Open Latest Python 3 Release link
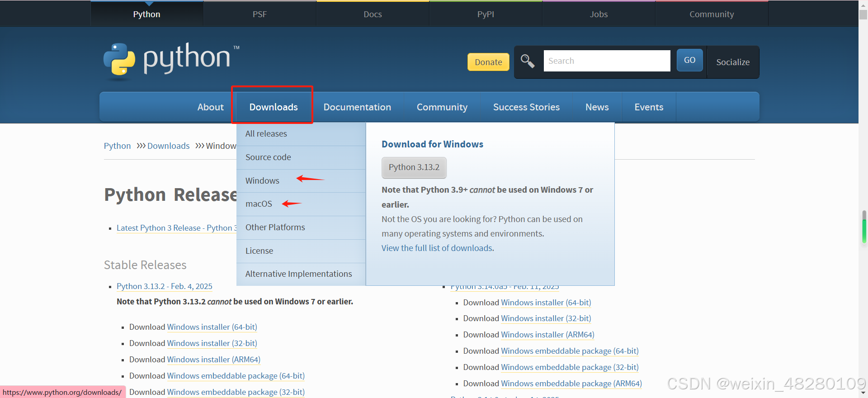Image resolution: width=868 pixels, height=398 pixels. (177, 228)
